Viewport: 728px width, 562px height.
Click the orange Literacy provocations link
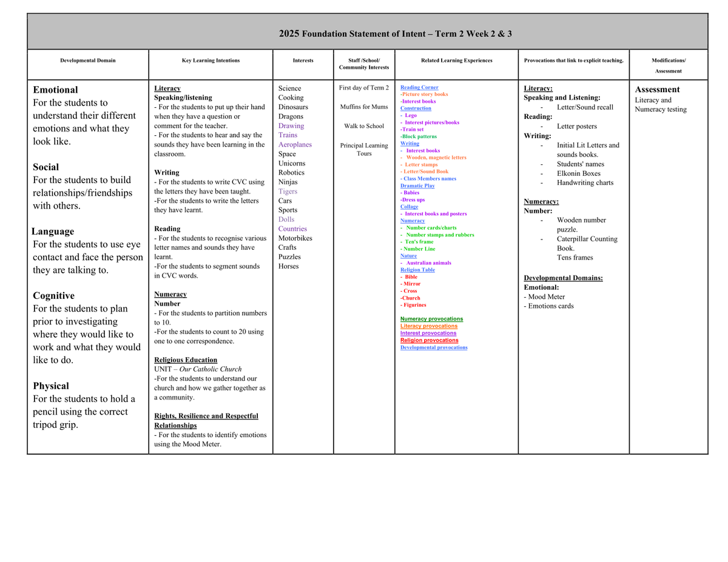[x=428, y=326]
